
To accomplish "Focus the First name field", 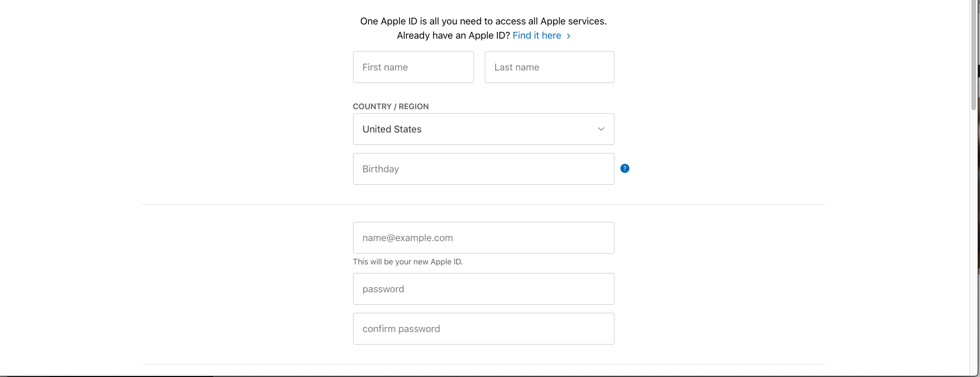I will (x=413, y=67).
